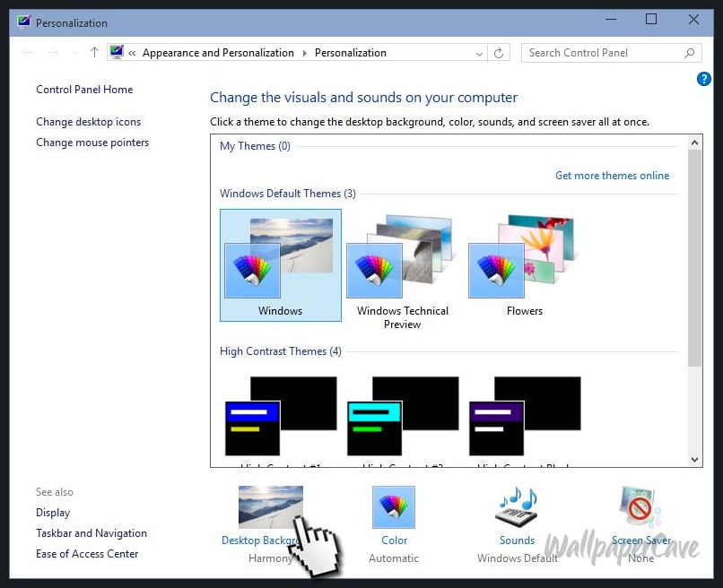The height and width of the screenshot is (588, 723).
Task: Maximize the Personalization window
Action: pos(651,20)
